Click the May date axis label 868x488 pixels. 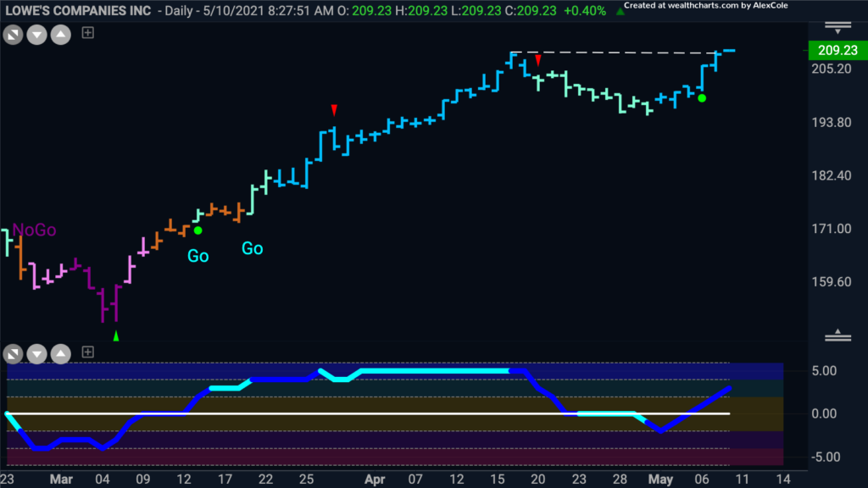pyautogui.click(x=660, y=480)
